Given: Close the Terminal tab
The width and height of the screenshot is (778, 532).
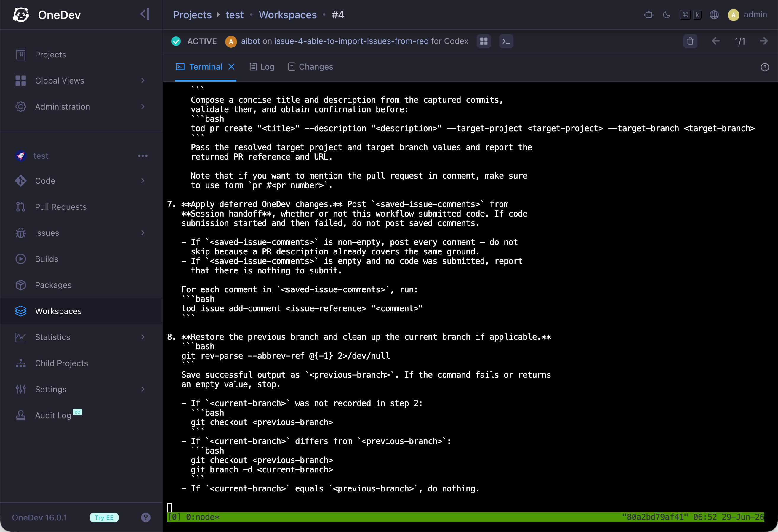Looking at the screenshot, I should 231,67.
